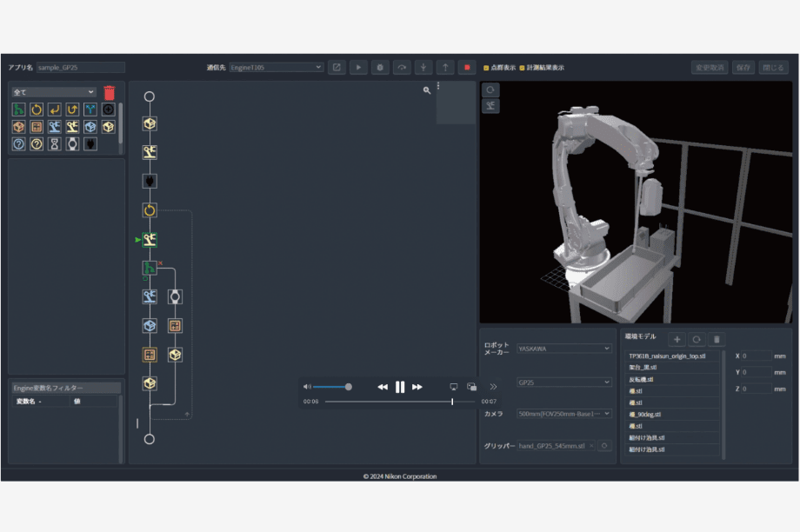Select the green-highlighted robot node in the flowchart
This screenshot has height=532, width=800.
pyautogui.click(x=150, y=239)
